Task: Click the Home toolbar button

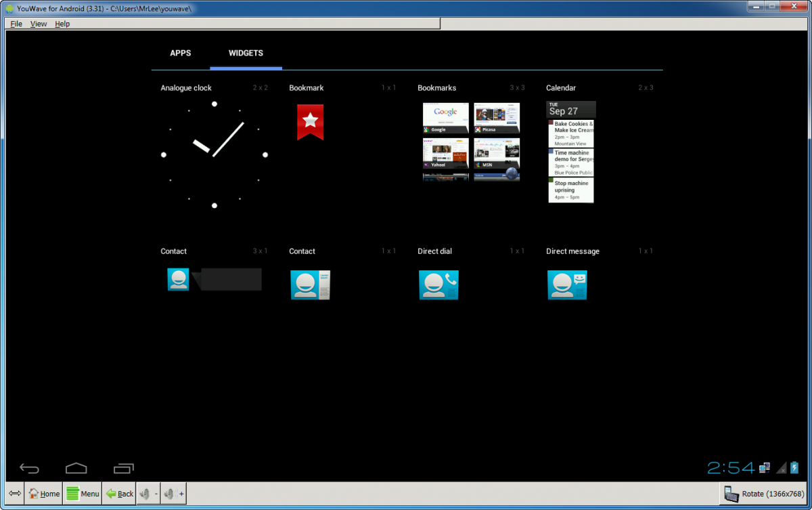Action: pyautogui.click(x=44, y=494)
